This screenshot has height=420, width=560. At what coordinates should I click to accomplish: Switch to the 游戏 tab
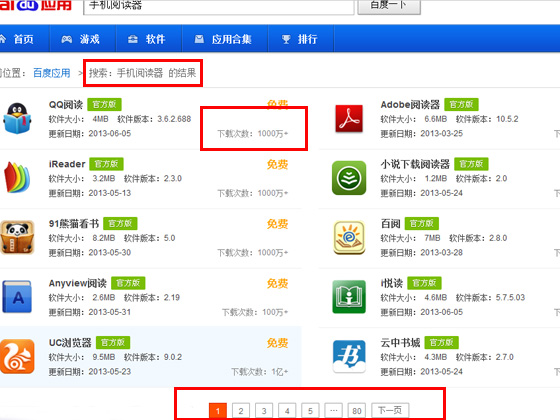82,39
